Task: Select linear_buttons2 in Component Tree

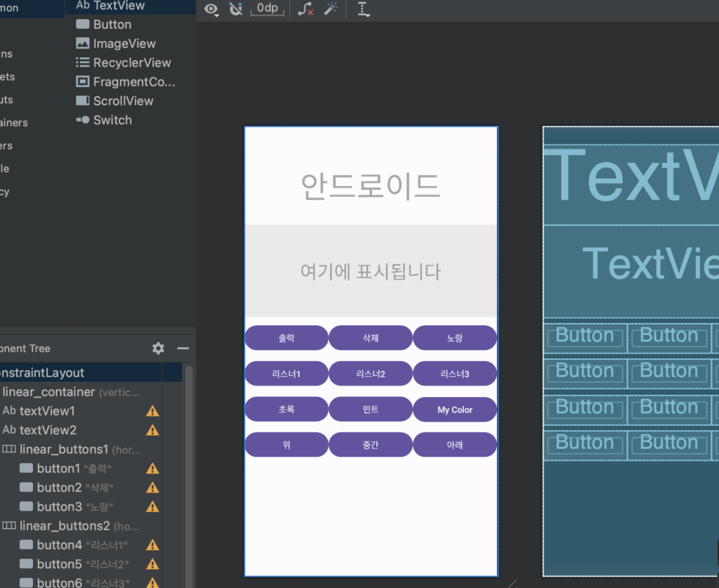Action: [81, 526]
